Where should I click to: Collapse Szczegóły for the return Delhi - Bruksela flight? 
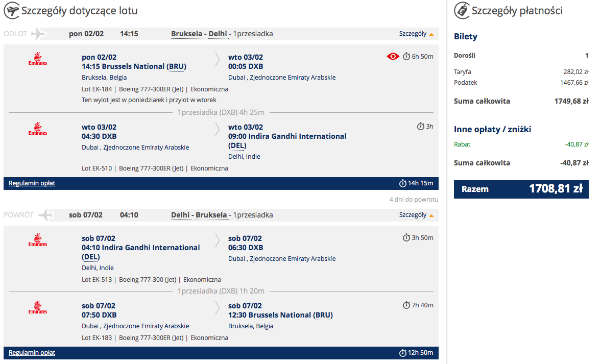[x=416, y=215]
